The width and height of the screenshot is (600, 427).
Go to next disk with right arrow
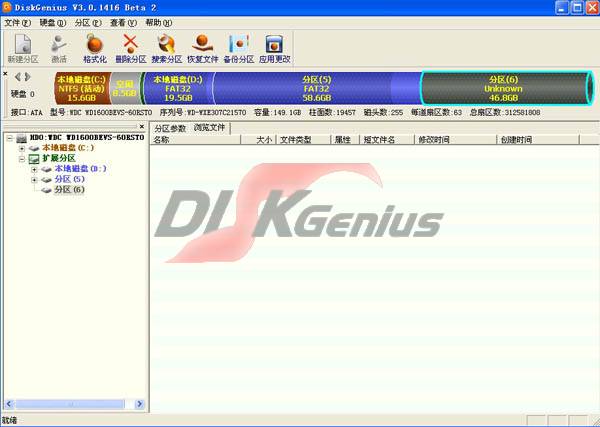[x=27, y=77]
